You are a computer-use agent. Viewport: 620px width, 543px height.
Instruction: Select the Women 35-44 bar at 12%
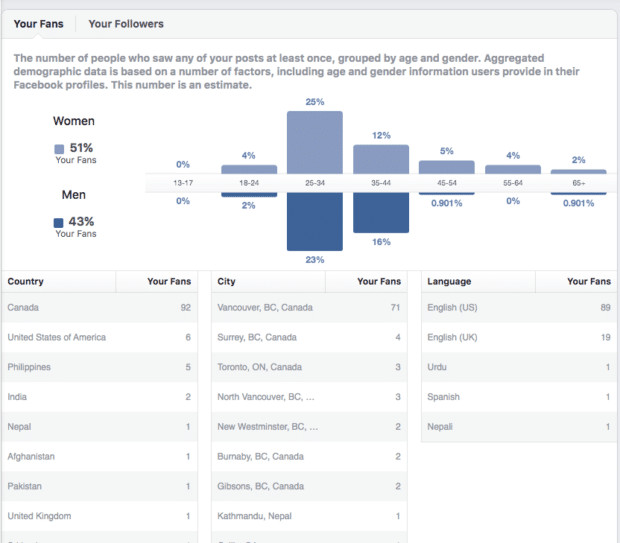[381, 160]
